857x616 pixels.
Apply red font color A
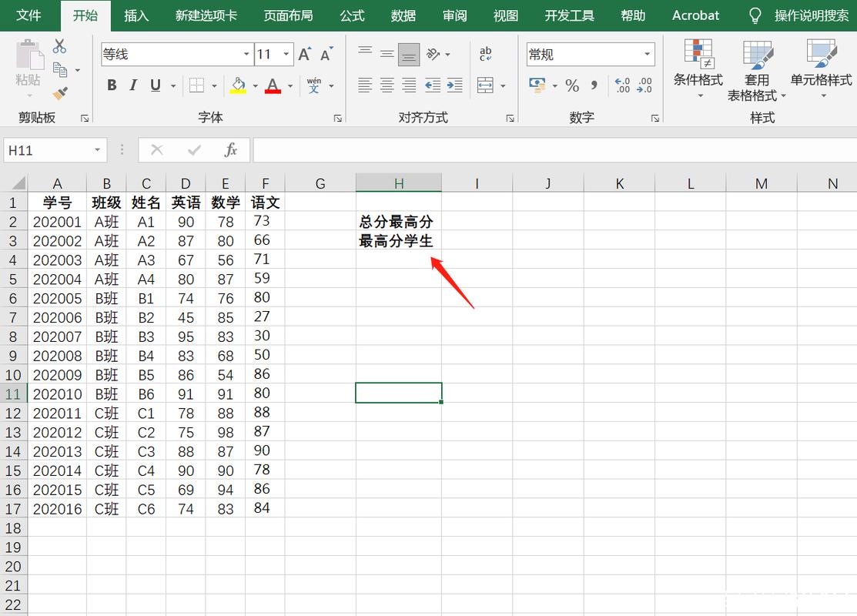[x=273, y=85]
